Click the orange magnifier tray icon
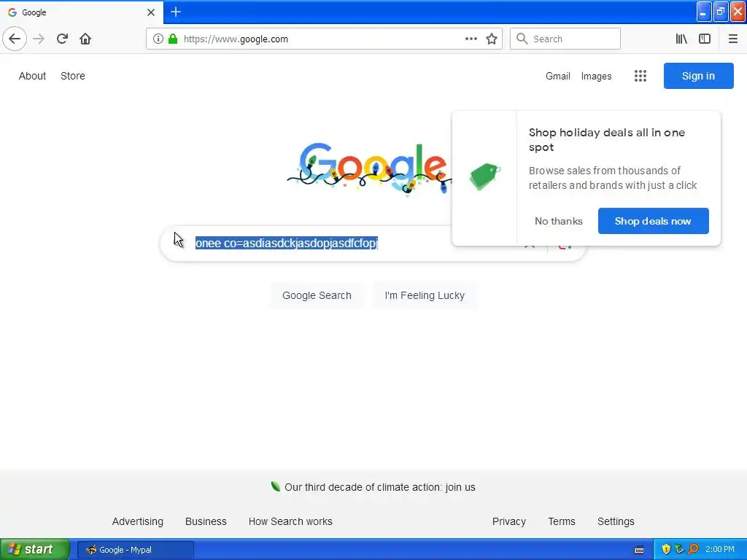The height and width of the screenshot is (560, 747). pyautogui.click(x=693, y=549)
